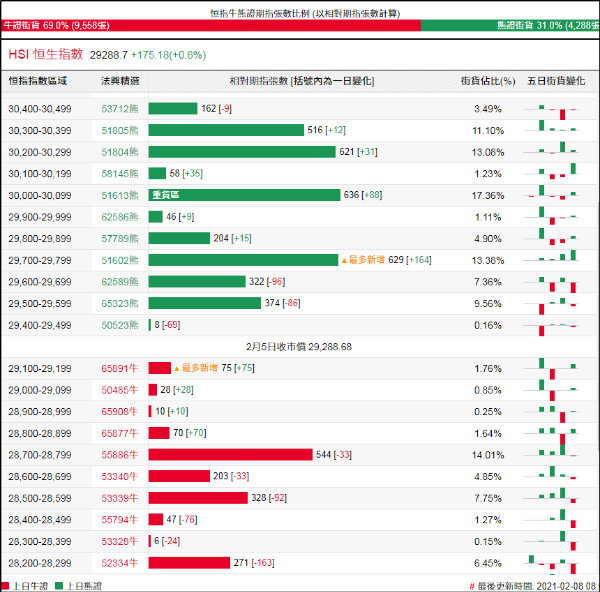Click the 街貨佔比(%) column header
Screen dimensions: 600x592
(x=488, y=81)
